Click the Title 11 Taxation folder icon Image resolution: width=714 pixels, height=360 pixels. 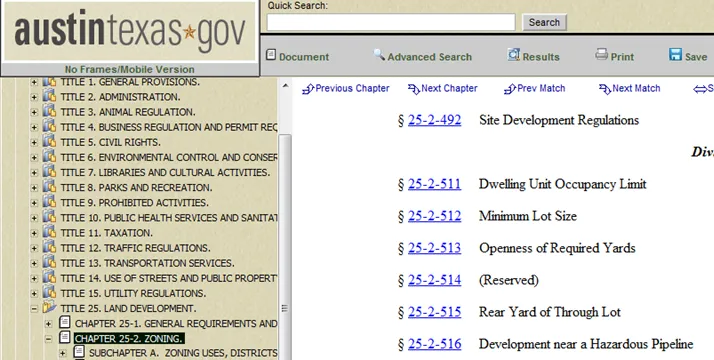tap(49, 232)
